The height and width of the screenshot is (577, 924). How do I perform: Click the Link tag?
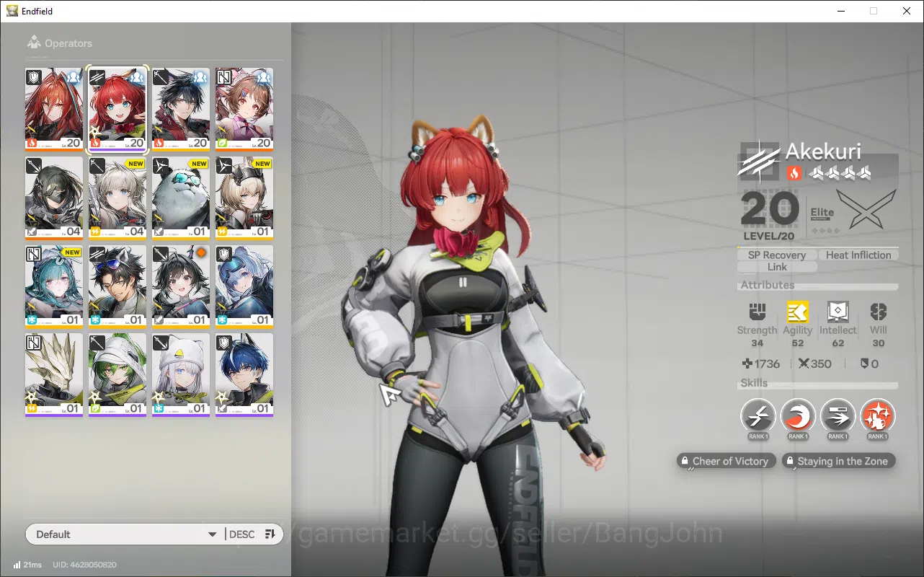pyautogui.click(x=777, y=267)
